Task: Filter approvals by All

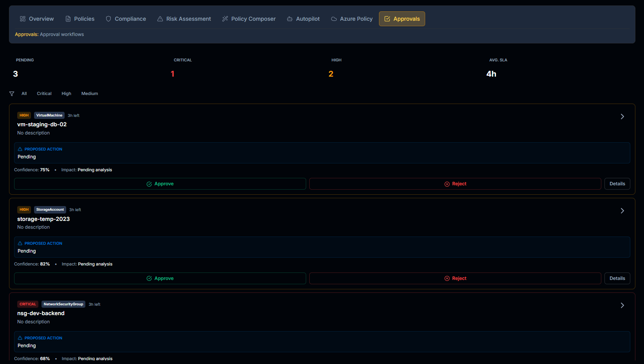Action: 24,94
